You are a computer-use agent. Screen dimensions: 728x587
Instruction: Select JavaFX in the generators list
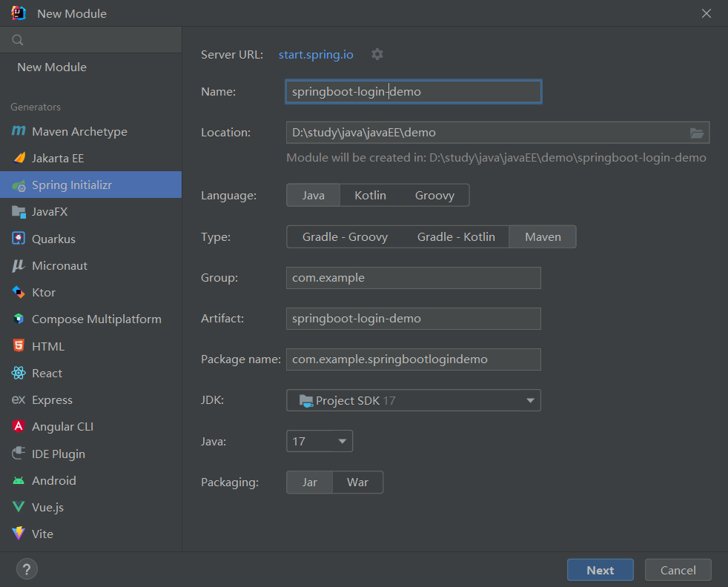(90, 211)
